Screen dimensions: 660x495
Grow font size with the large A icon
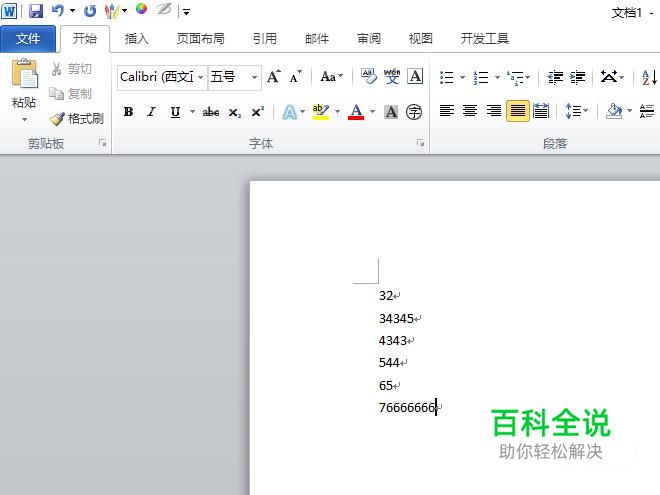274,77
